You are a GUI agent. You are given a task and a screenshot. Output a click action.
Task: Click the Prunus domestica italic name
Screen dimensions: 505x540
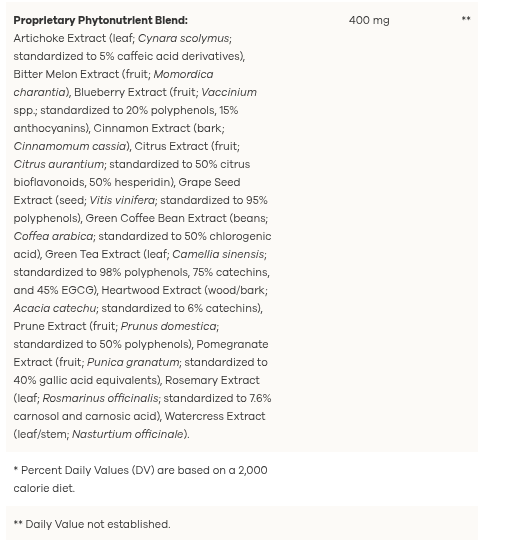(168, 326)
